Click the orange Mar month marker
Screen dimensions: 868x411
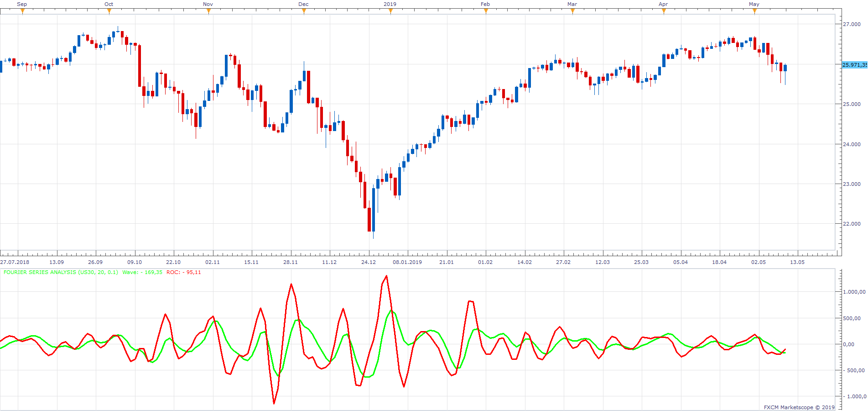point(572,11)
